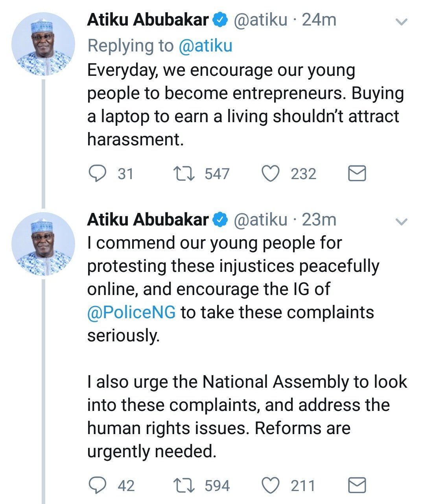The image size is (422, 504).
Task: Select the Atiku Abubakar name on second tweet
Action: pos(148,220)
